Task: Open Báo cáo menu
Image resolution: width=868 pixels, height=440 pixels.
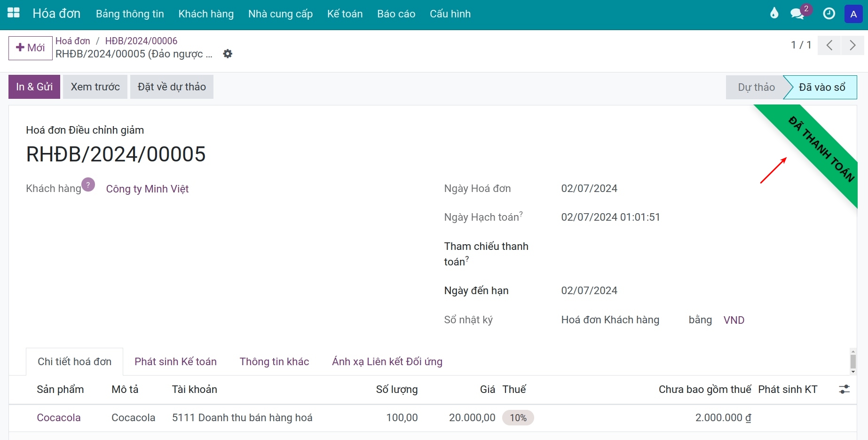Action: (x=396, y=14)
